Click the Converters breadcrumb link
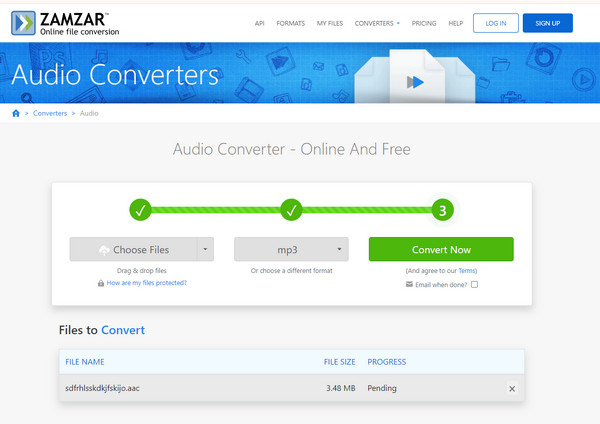This screenshot has width=600, height=424. (50, 113)
